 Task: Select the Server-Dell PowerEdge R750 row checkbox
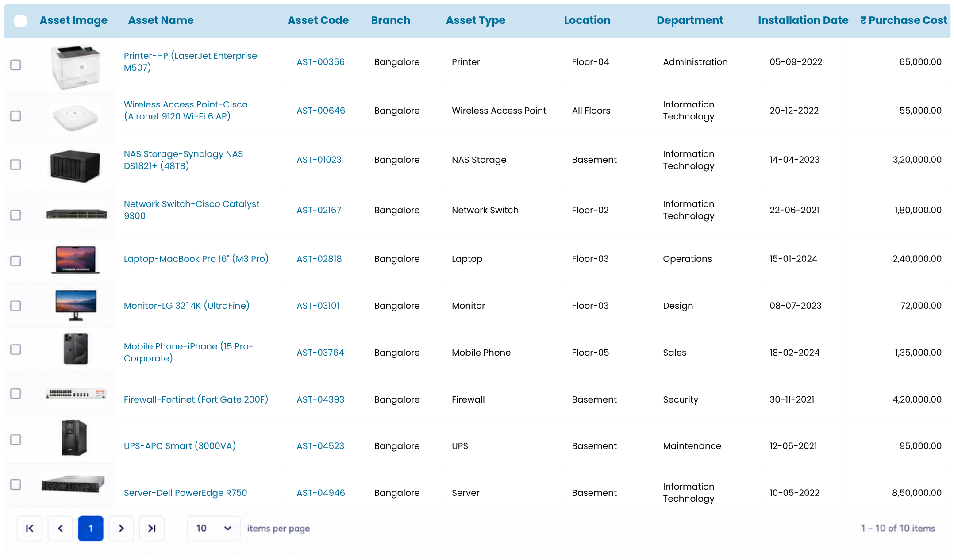[x=15, y=484]
